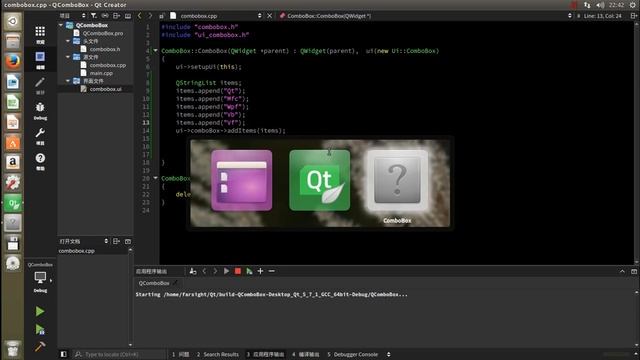Viewport: 640px width, 360px height.
Task: Zoom in the application output text
Action: coord(260,271)
